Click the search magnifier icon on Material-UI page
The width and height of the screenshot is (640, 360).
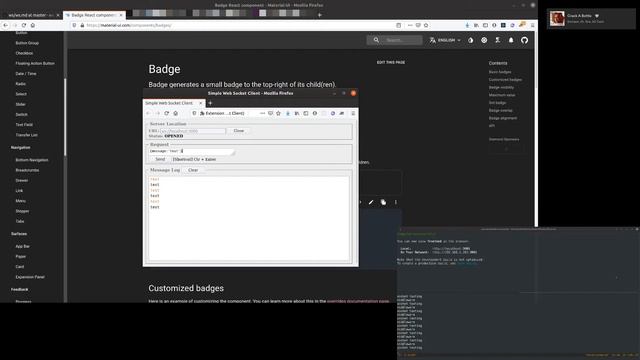coord(376,40)
